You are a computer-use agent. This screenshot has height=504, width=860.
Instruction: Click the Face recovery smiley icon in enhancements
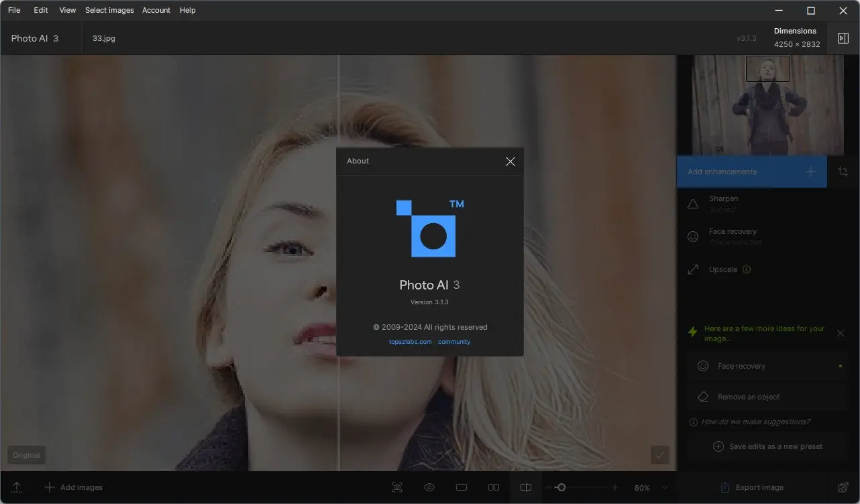693,236
